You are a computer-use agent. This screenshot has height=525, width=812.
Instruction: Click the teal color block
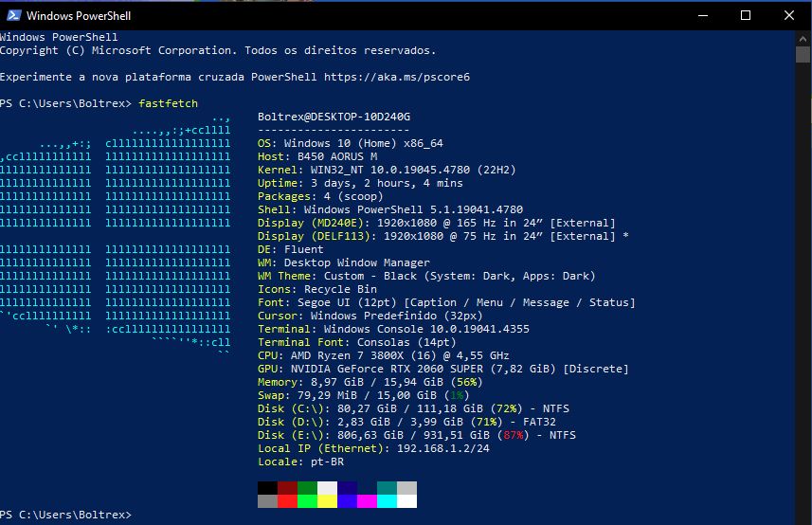387,488
